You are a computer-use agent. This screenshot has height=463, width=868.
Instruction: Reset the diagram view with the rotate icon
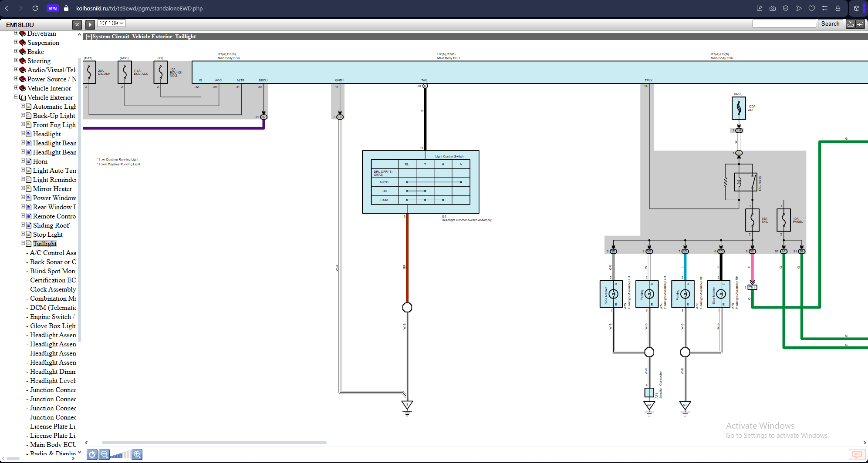click(92, 455)
